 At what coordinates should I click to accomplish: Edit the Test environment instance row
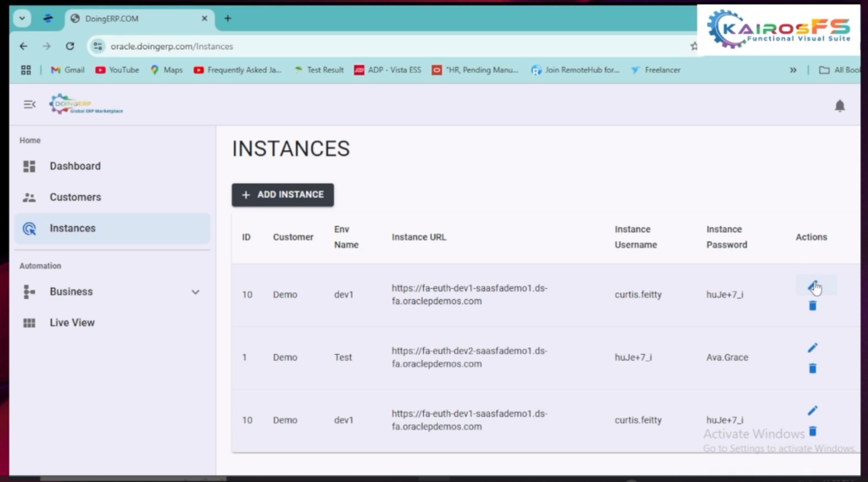pos(812,348)
